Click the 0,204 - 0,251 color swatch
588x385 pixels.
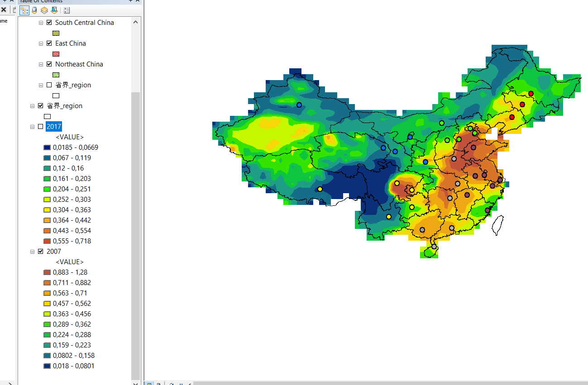pos(47,189)
